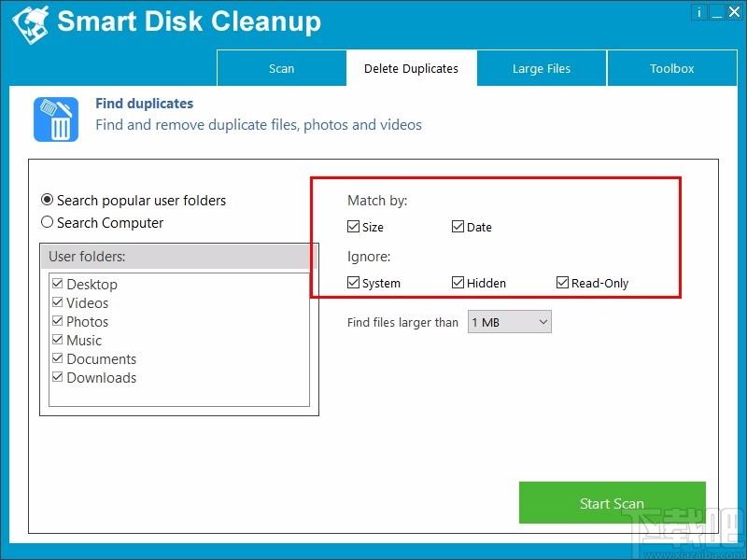Viewport: 747px width, 560px height.
Task: Click the 'Ignore:' label
Action: pos(369,257)
